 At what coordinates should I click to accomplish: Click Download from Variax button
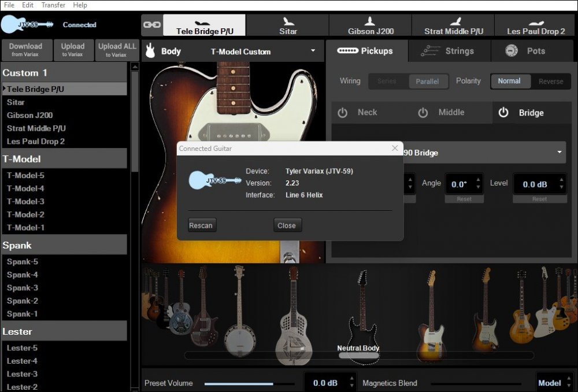click(27, 50)
